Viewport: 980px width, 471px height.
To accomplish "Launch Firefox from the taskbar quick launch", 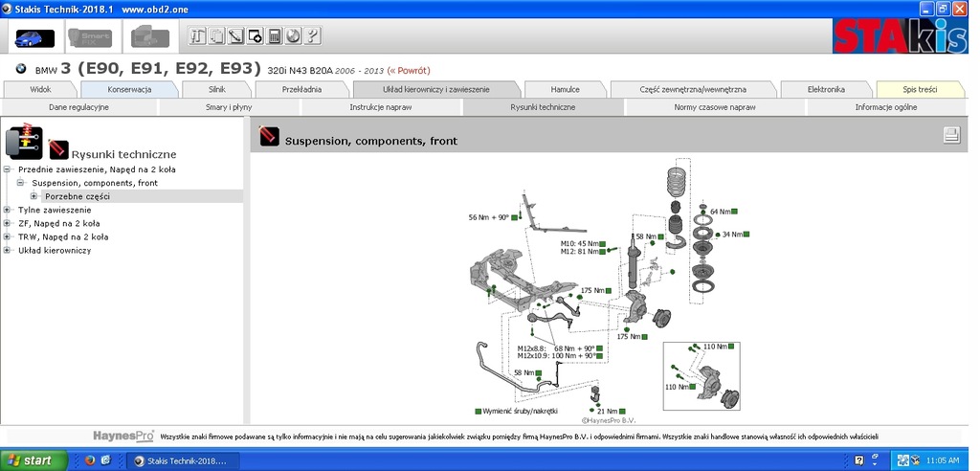I will (89, 460).
